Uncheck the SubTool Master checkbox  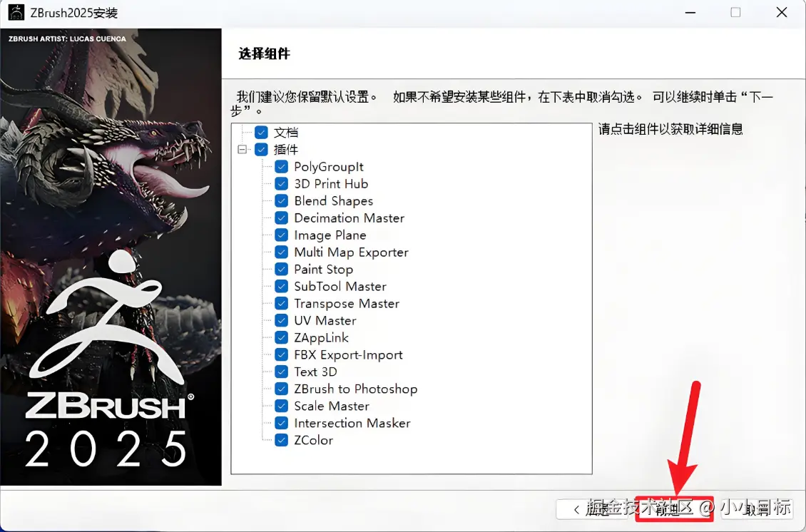[x=281, y=286]
